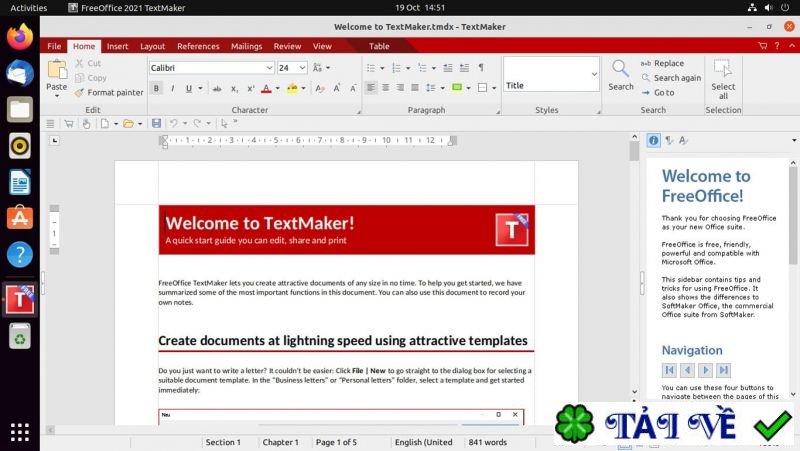Expand the Title paragraph style list
This screenshot has width=800, height=451.
(594, 72)
